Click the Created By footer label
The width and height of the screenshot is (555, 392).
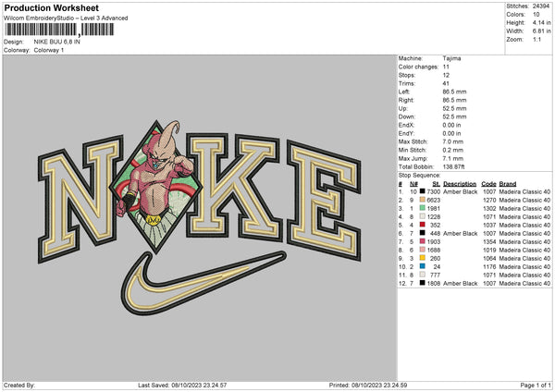coord(19,385)
